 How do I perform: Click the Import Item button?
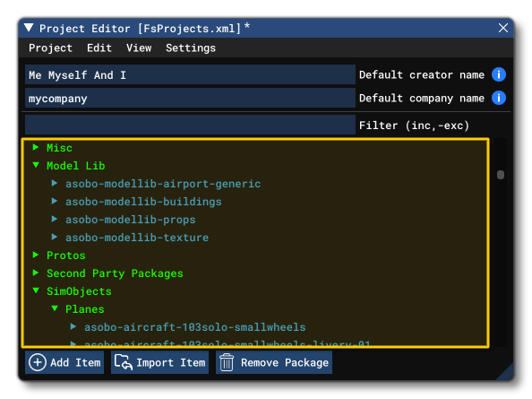(159, 362)
